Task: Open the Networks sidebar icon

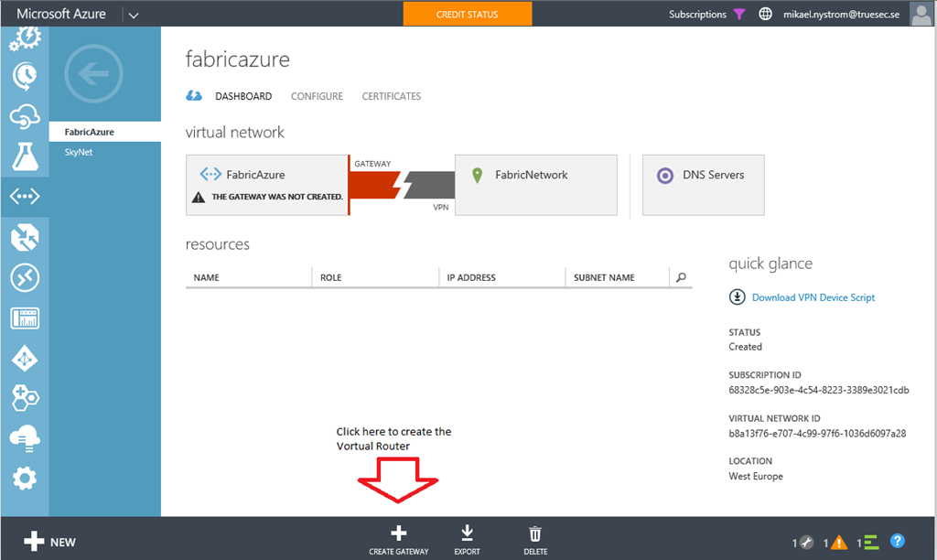Action: [25, 196]
